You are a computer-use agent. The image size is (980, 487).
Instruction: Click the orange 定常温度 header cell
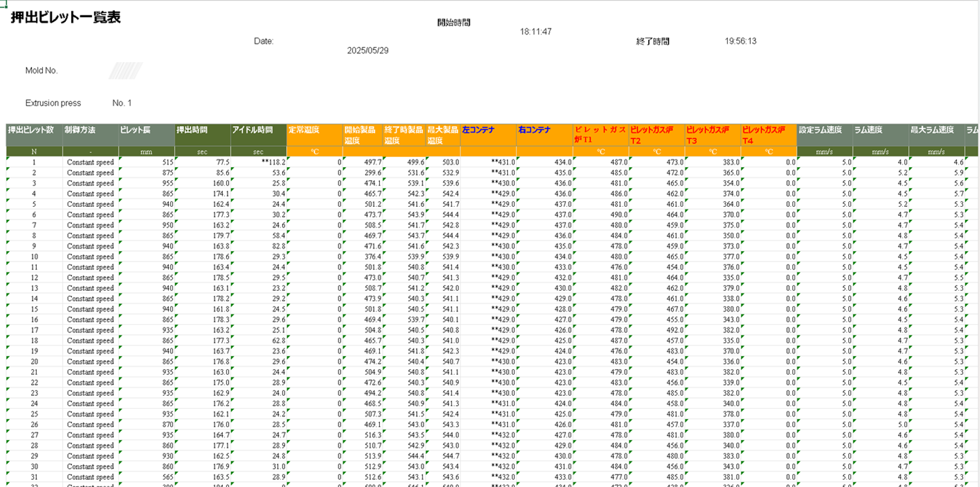click(314, 134)
